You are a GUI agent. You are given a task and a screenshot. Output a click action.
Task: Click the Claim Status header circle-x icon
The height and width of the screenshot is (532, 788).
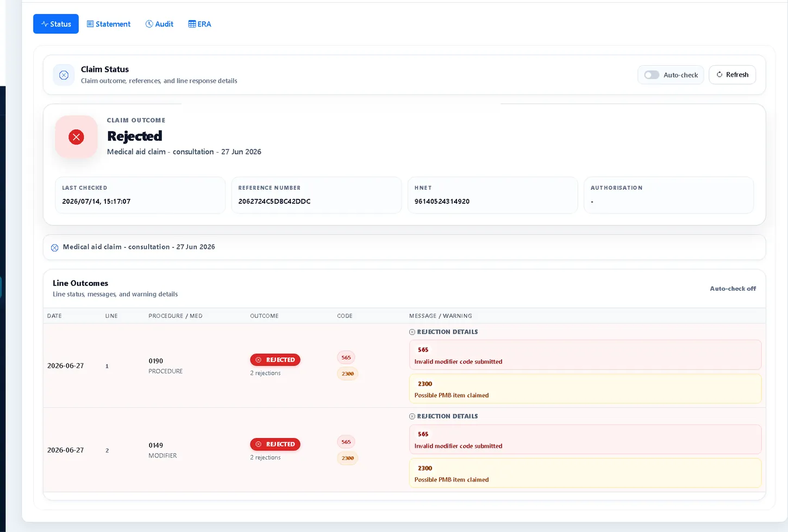[64, 75]
